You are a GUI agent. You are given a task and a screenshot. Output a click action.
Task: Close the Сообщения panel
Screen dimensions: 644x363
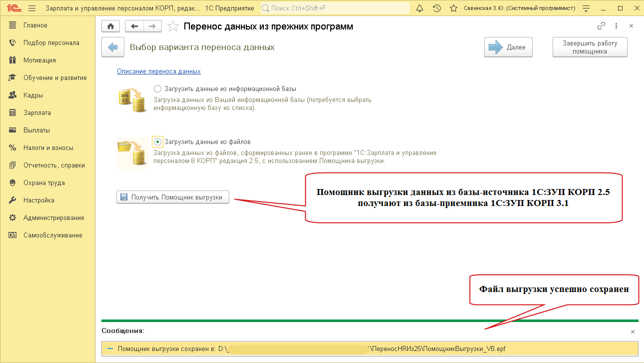633,331
